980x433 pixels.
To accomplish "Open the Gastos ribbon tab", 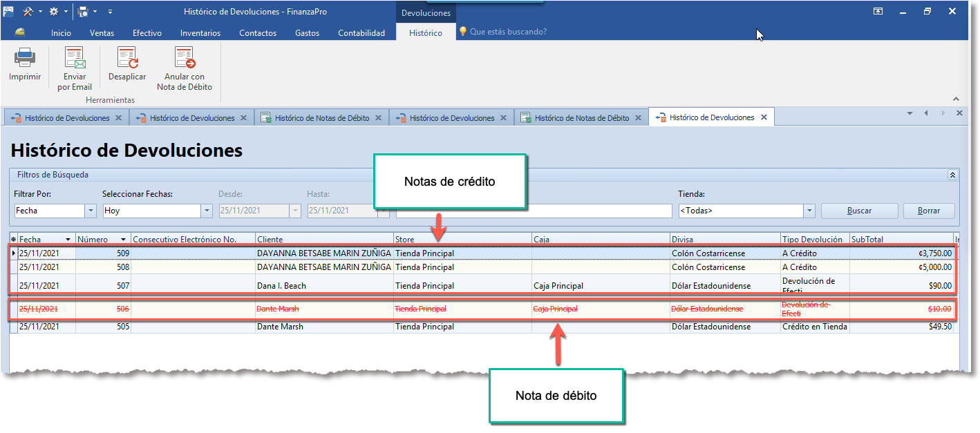I will tap(307, 32).
